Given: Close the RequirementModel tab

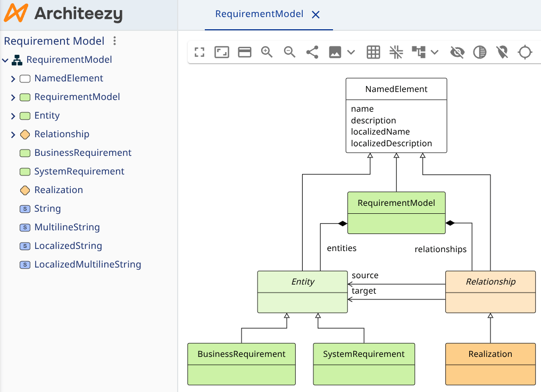Looking at the screenshot, I should (x=315, y=15).
